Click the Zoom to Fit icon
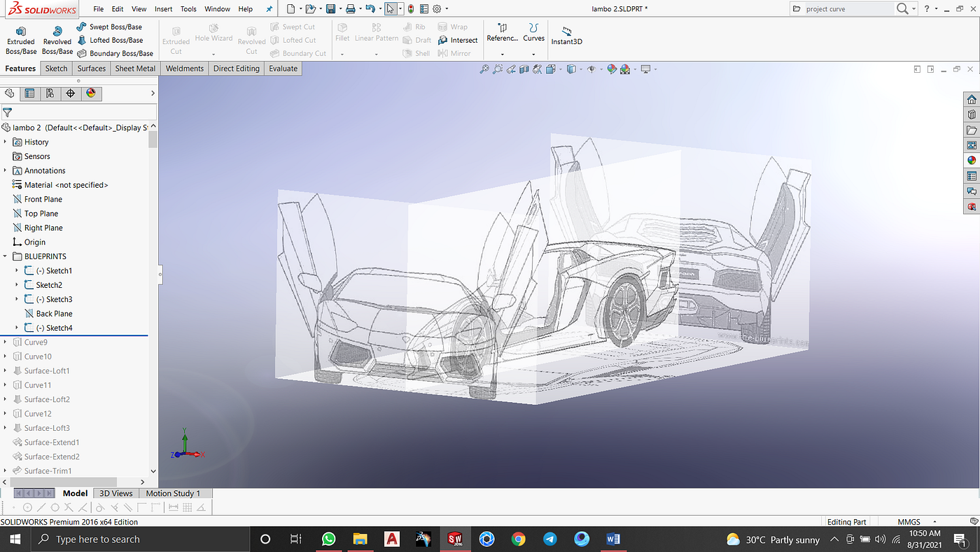 pos(484,69)
